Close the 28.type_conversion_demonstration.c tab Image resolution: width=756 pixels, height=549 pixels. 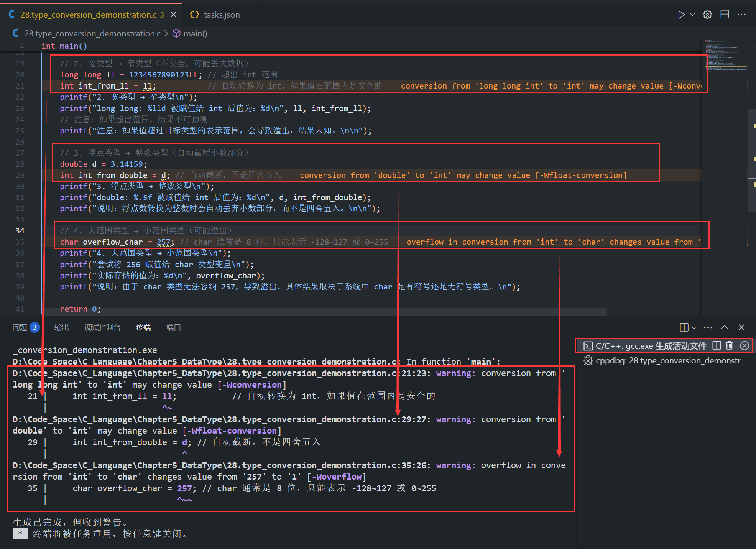173,15
